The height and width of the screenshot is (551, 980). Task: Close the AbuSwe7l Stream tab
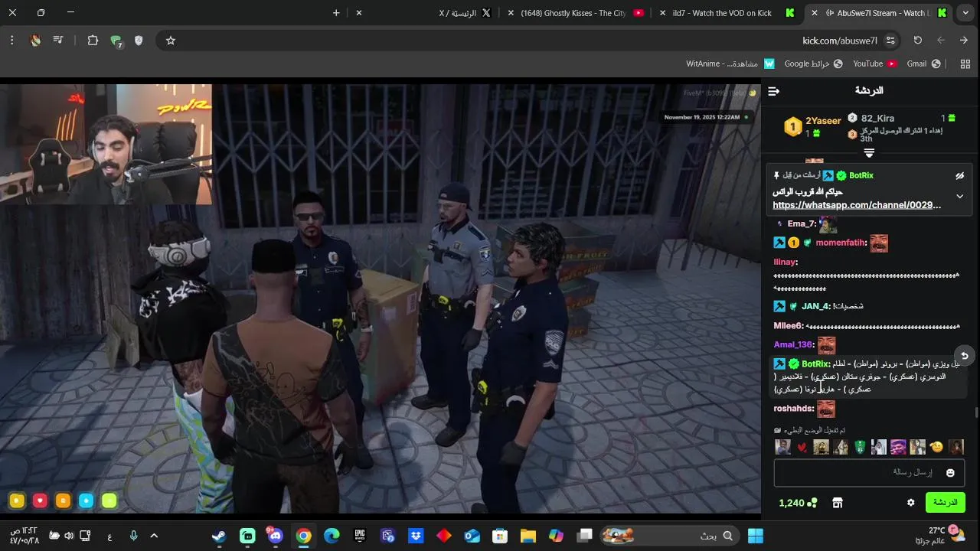coord(815,13)
